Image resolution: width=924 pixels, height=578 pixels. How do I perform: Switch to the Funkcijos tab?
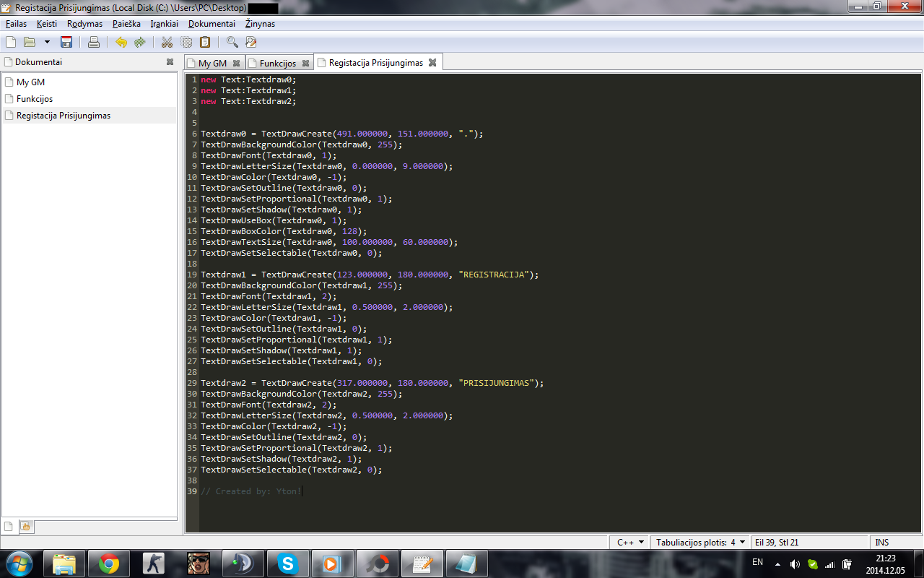tap(278, 63)
